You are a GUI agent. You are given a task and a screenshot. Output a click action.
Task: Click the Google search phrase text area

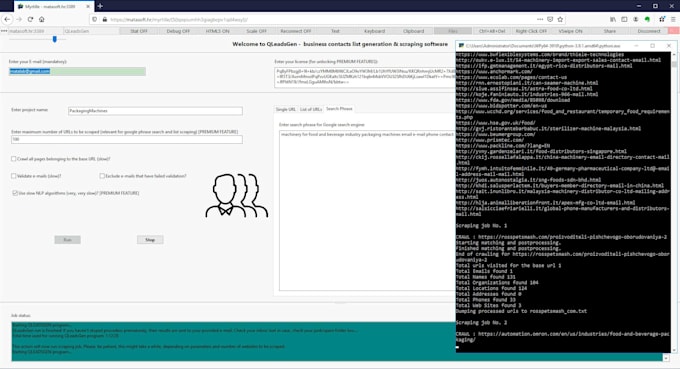[367, 210]
